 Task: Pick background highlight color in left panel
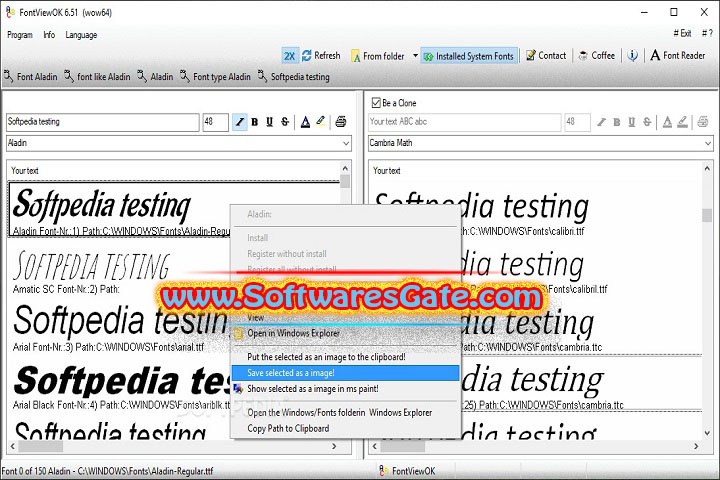(321, 122)
